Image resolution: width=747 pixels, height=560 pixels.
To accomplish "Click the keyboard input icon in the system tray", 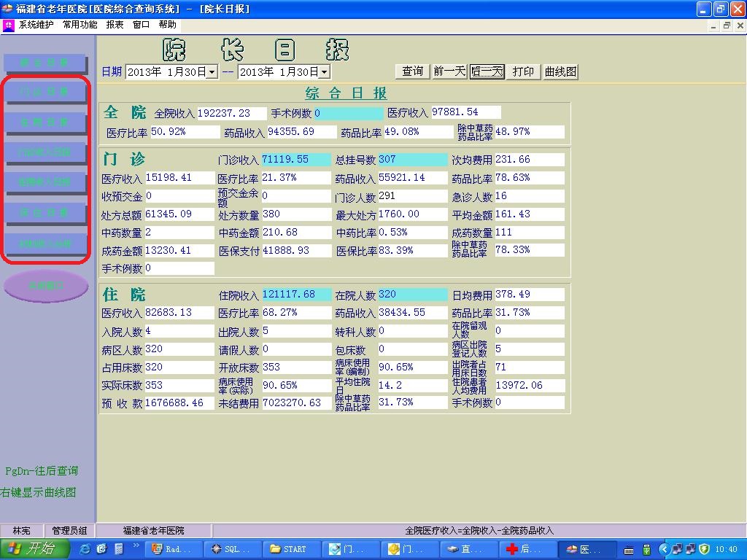I will [629, 550].
